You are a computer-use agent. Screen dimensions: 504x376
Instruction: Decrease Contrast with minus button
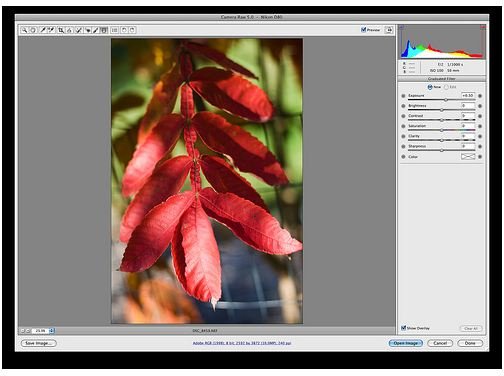pyautogui.click(x=403, y=116)
